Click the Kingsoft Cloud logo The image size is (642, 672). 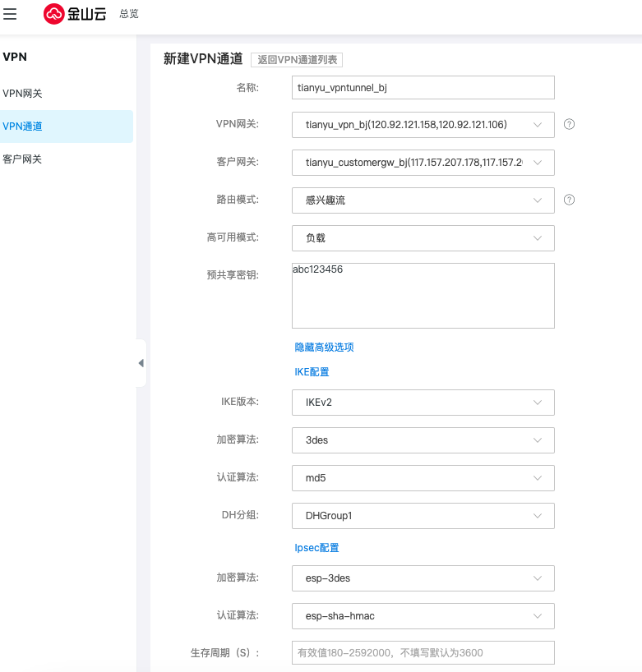click(75, 14)
